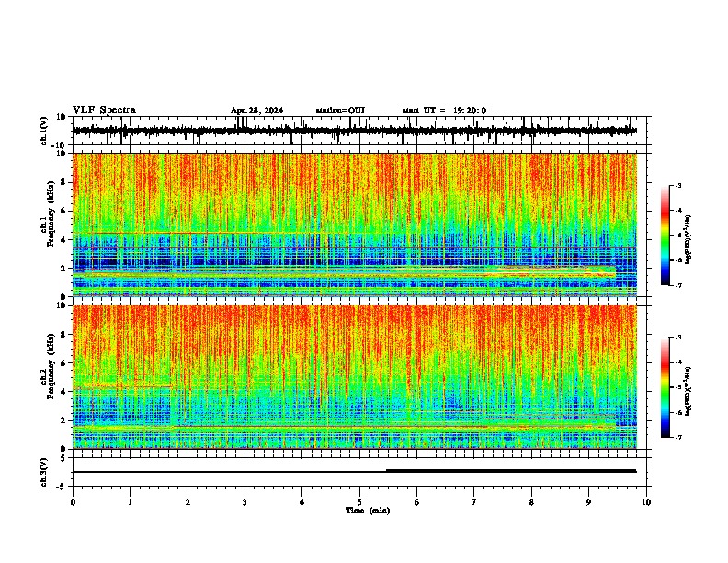
Task: Click the "5" tick on ch.3(V) axis
Action: [63, 457]
